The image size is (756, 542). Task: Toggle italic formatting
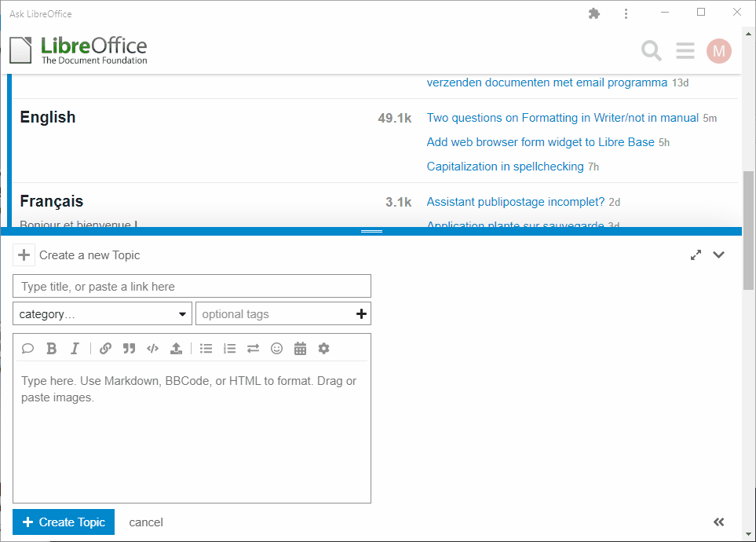pos(75,349)
